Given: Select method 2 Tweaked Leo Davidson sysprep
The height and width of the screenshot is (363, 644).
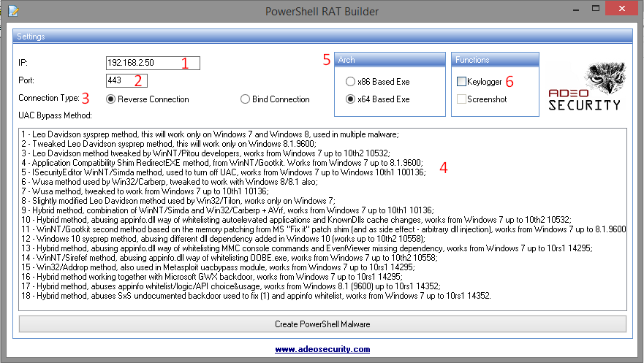Looking at the screenshot, I should [x=169, y=144].
